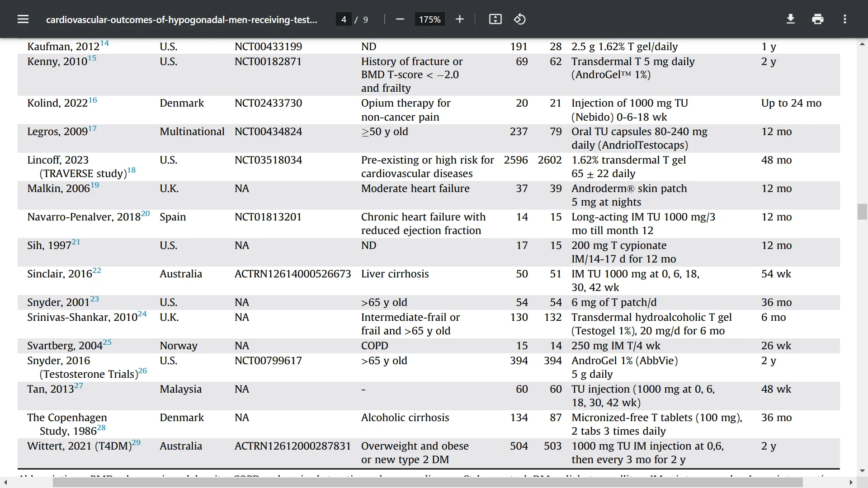The image size is (868, 488).
Task: Click '250 mg IM T/4 wk' intervention text
Action: [616, 346]
